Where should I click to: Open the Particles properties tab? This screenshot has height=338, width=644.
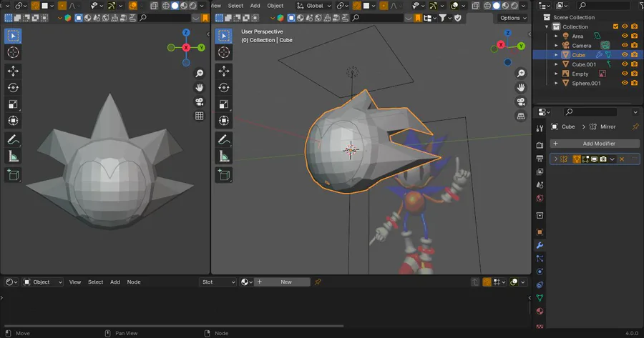point(540,259)
